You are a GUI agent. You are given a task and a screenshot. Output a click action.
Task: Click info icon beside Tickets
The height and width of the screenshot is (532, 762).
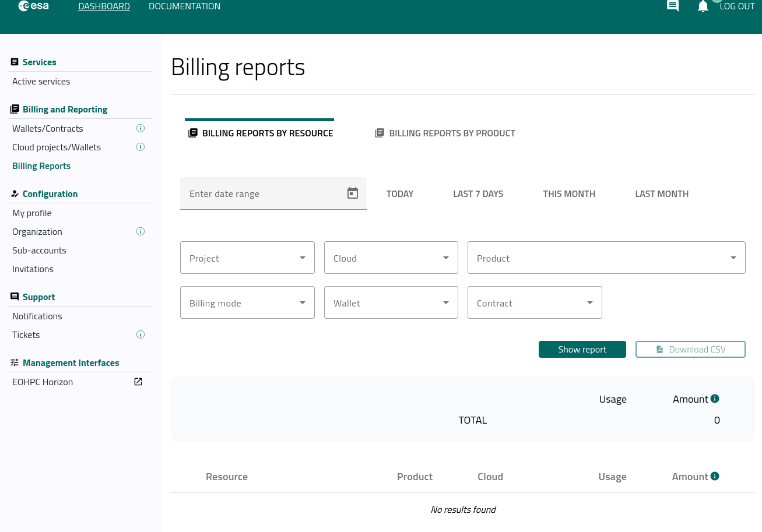pyautogui.click(x=141, y=334)
